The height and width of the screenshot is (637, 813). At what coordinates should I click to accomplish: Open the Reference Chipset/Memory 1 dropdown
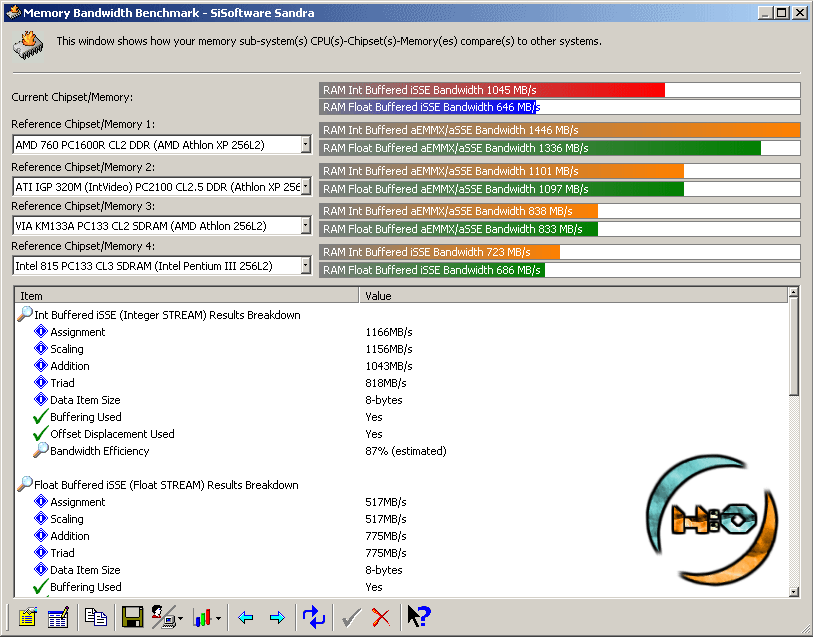click(306, 145)
